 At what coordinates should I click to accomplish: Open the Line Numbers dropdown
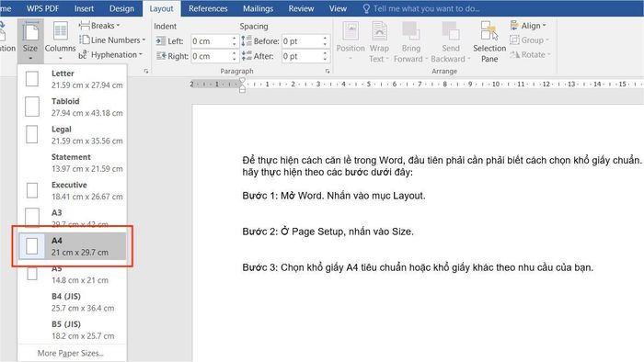coord(112,40)
